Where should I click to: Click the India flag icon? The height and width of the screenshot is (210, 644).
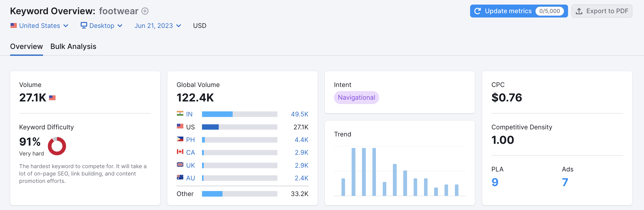coord(180,114)
